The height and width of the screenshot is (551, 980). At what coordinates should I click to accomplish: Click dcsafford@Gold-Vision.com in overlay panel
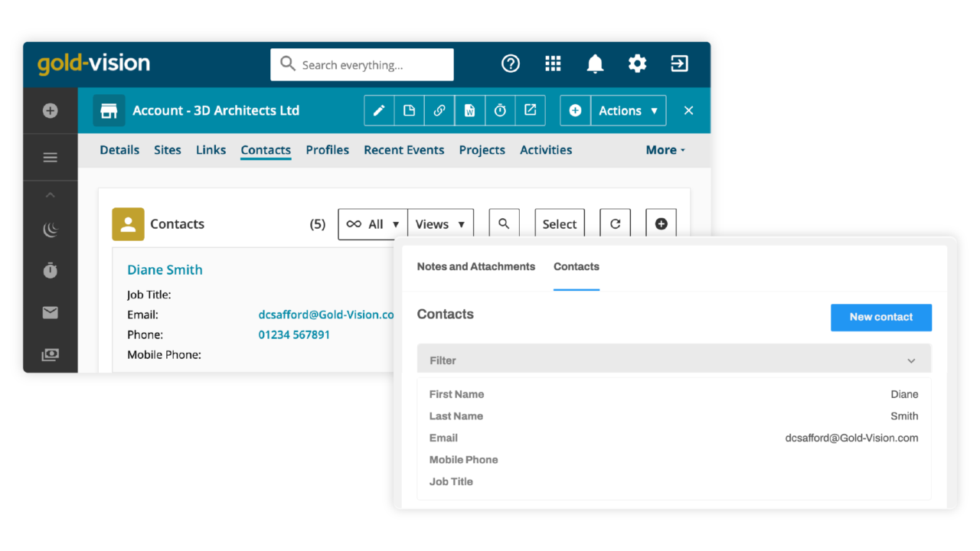point(851,438)
